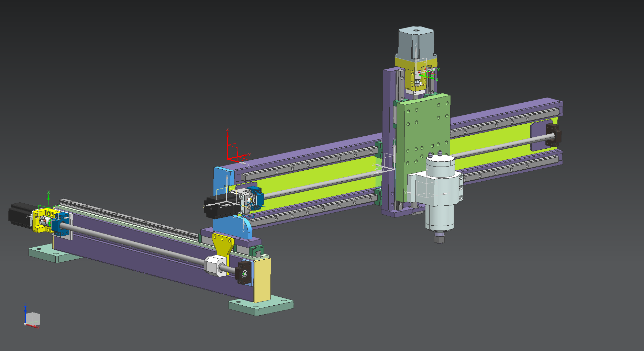The height and width of the screenshot is (351, 644).
Task: Click the view orientation triad cube
Action: pos(33,318)
